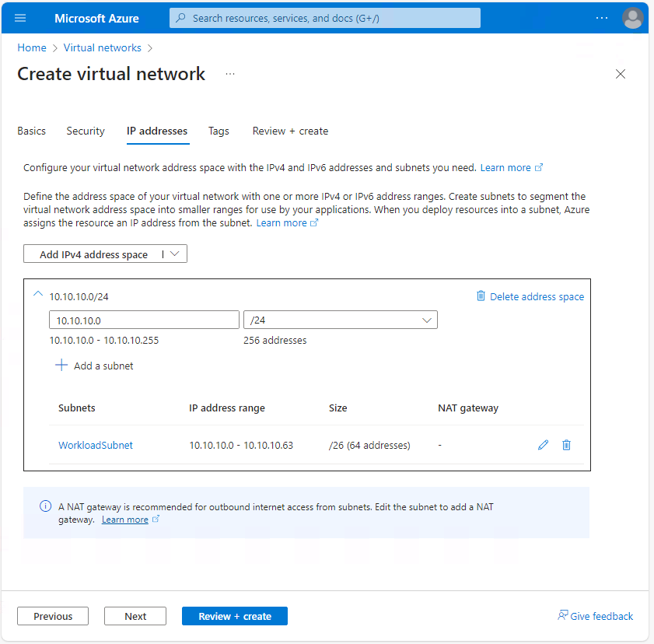
Task: Delete the WorkloadSubnet via trash icon
Action: point(566,445)
